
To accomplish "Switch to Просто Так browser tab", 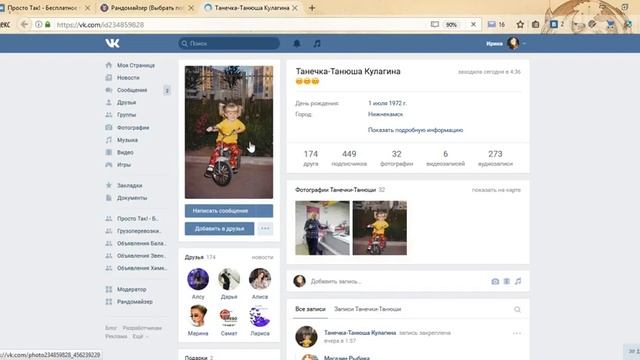I will point(45,8).
